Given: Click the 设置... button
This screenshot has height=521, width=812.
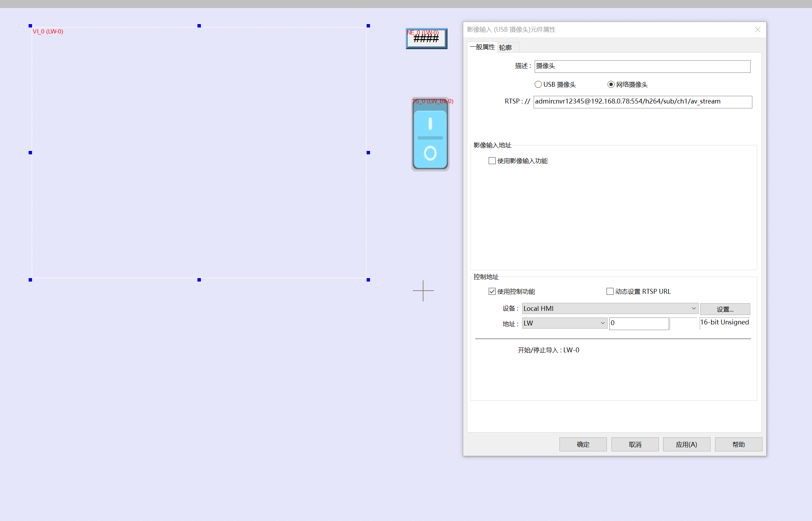Looking at the screenshot, I should 725,309.
